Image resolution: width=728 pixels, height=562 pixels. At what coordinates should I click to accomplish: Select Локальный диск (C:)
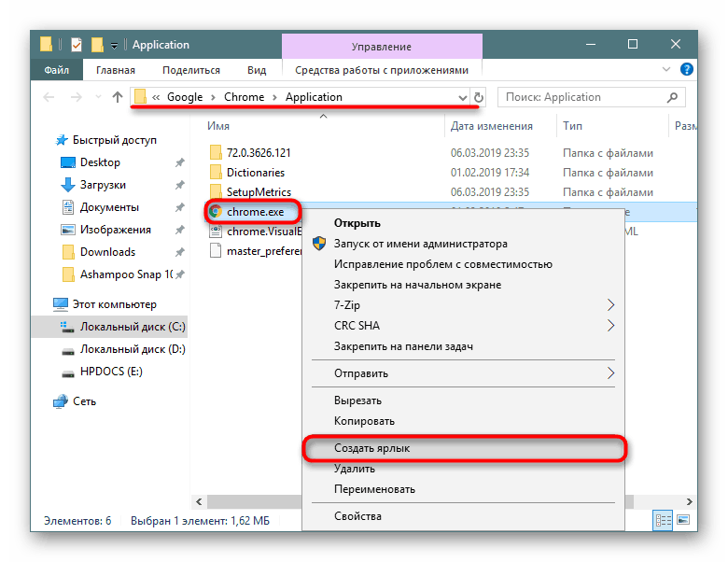point(133,327)
